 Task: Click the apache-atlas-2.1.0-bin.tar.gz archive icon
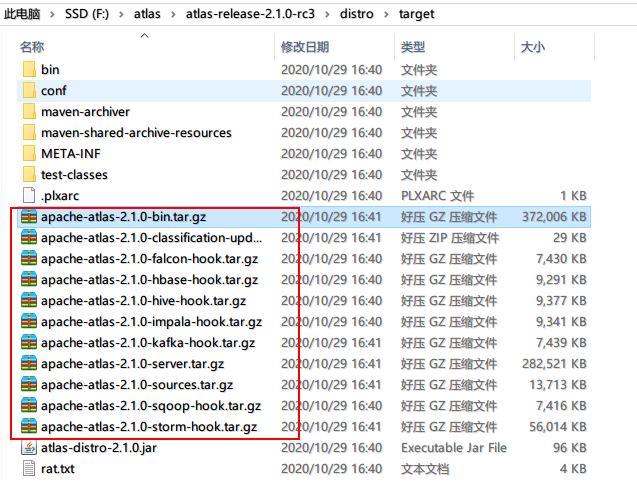[x=28, y=217]
